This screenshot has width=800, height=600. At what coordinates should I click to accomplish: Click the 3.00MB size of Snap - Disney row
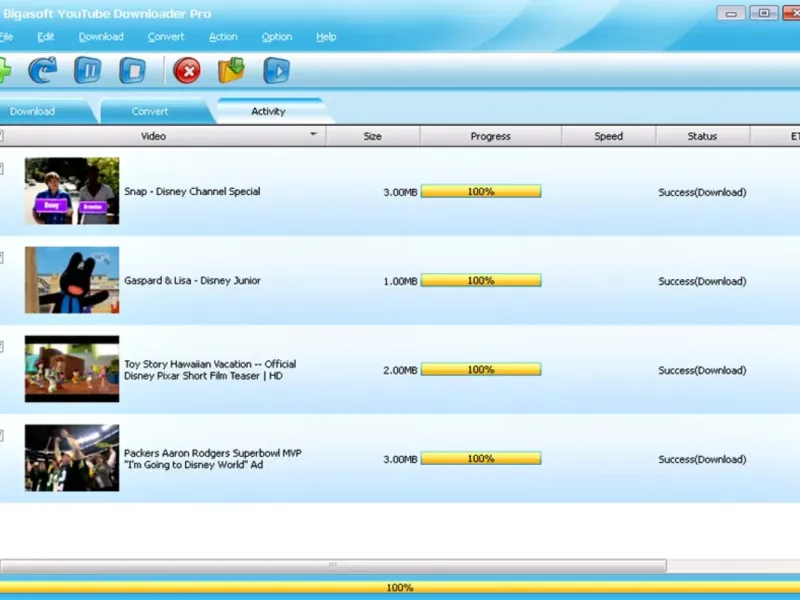(400, 192)
